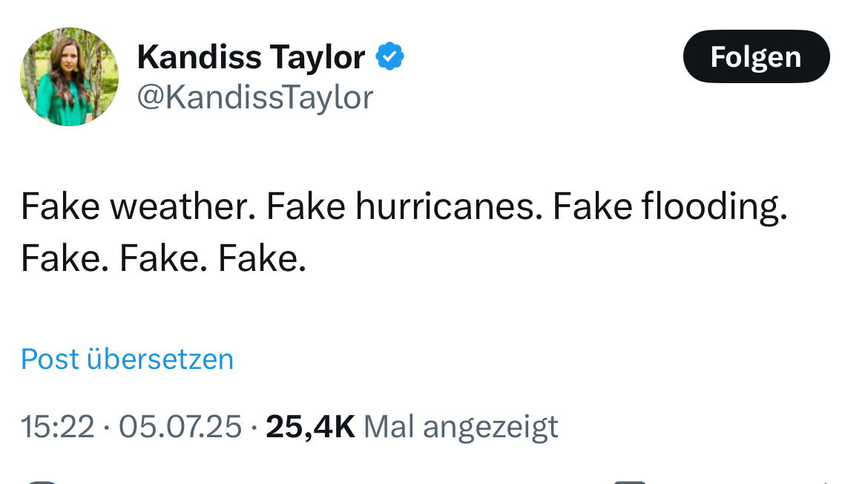The height and width of the screenshot is (484, 868).
Task: Open Kandiss Taylor's profile picture
Action: click(x=69, y=77)
